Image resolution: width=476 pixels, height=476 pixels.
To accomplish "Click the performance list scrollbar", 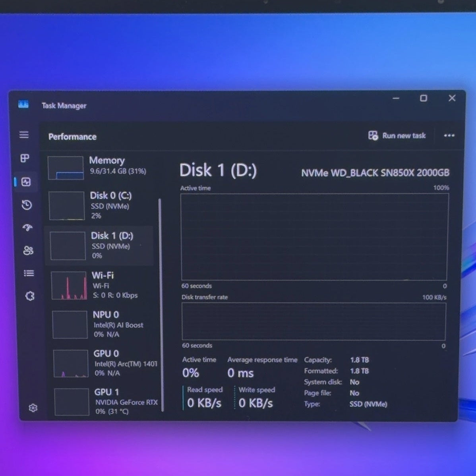I will tap(161, 305).
